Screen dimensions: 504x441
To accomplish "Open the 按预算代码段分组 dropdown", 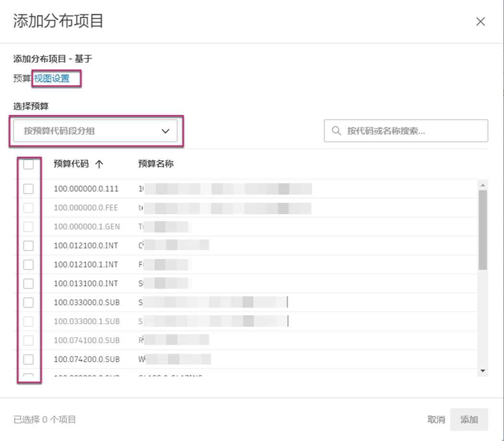I will [x=95, y=131].
